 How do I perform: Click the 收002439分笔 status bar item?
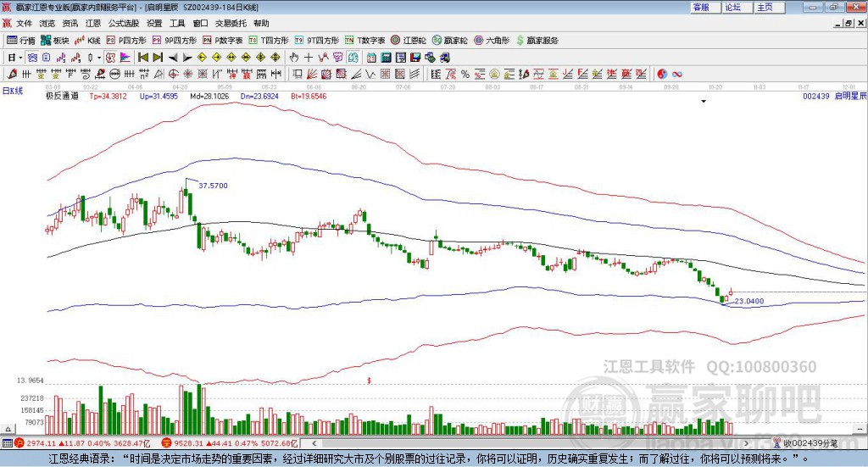pyautogui.click(x=805, y=443)
